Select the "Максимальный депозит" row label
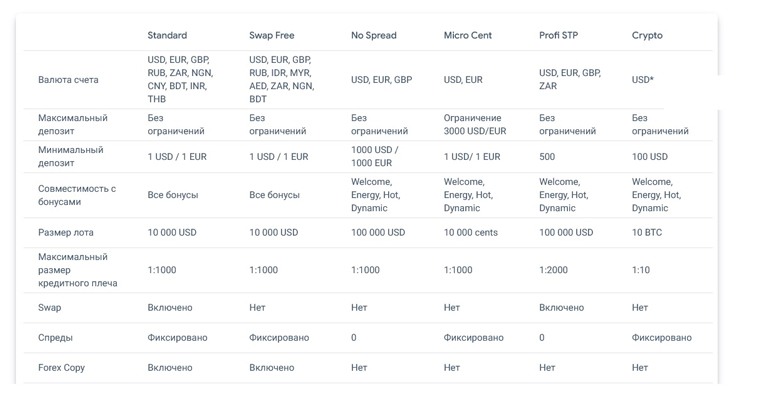 click(73, 124)
